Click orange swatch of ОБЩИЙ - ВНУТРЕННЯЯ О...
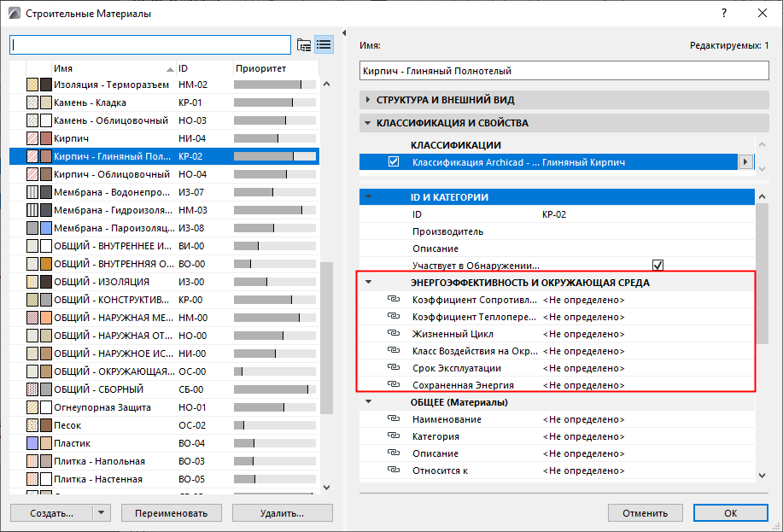 pyautogui.click(x=46, y=264)
